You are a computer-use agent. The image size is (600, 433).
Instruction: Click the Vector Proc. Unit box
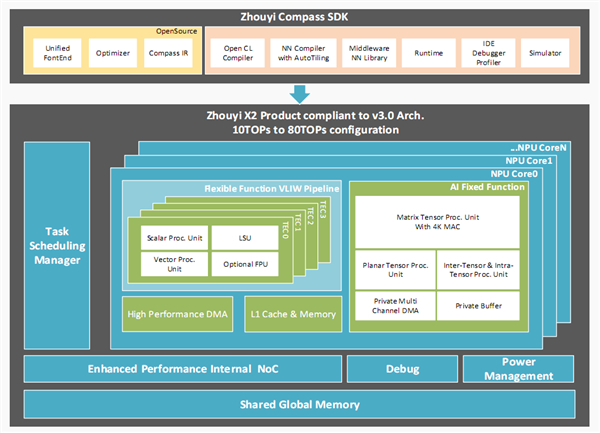coord(174,264)
